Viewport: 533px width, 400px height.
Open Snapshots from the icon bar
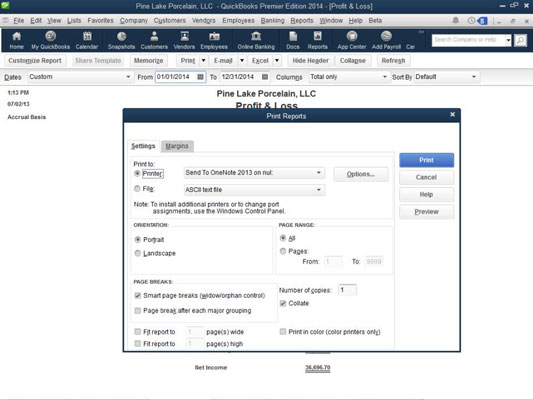(121, 40)
